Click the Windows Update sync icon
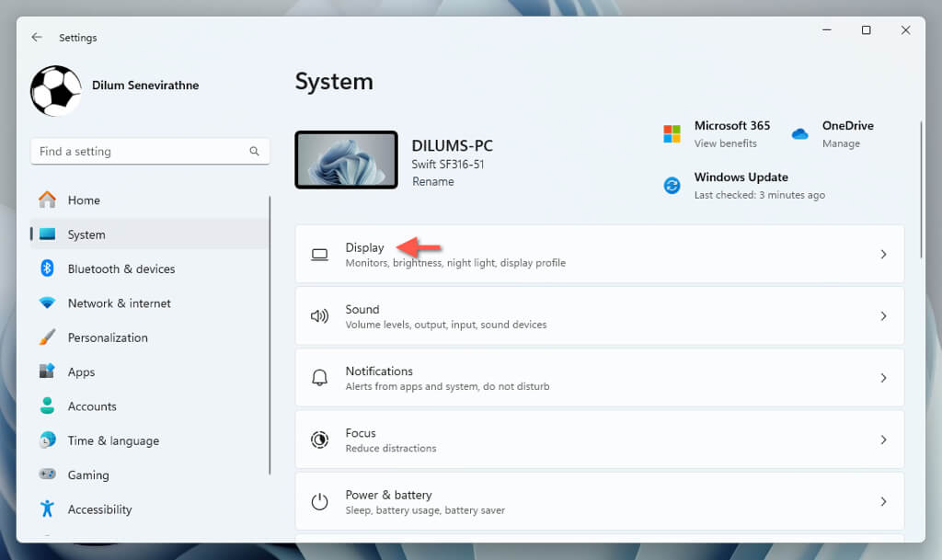 (x=672, y=186)
